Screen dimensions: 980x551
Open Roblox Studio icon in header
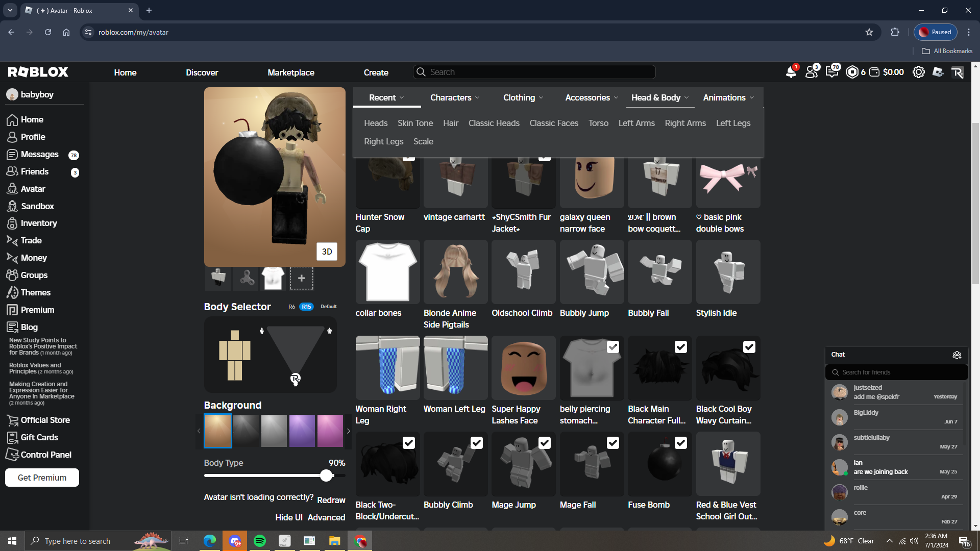[938, 72]
